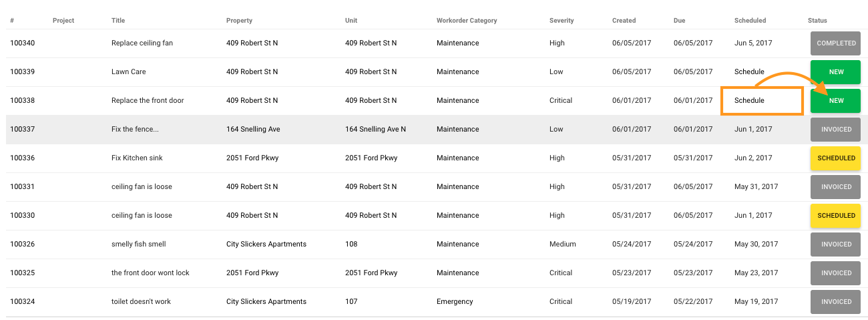The height and width of the screenshot is (320, 868).
Task: Click the COMPLETED status of workorder 100340
Action: pos(836,43)
